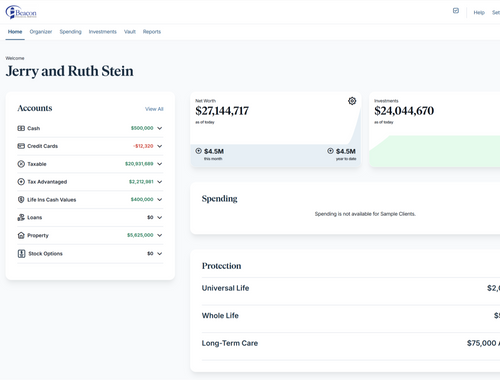Image resolution: width=500 pixels, height=380 pixels.
Task: Switch to the Organizer tab
Action: [41, 32]
